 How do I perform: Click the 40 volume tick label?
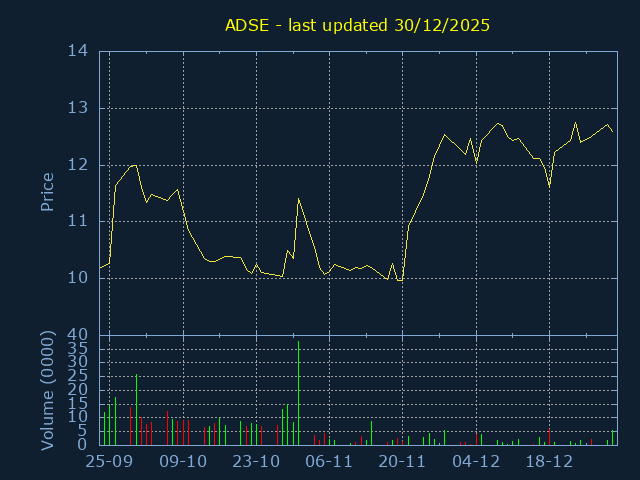click(77, 334)
